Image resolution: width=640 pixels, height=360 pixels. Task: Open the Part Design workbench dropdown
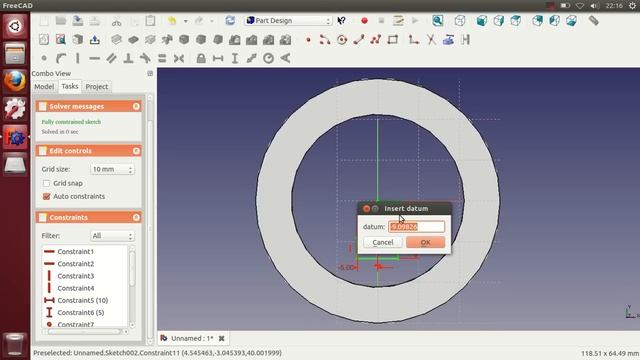click(x=288, y=21)
